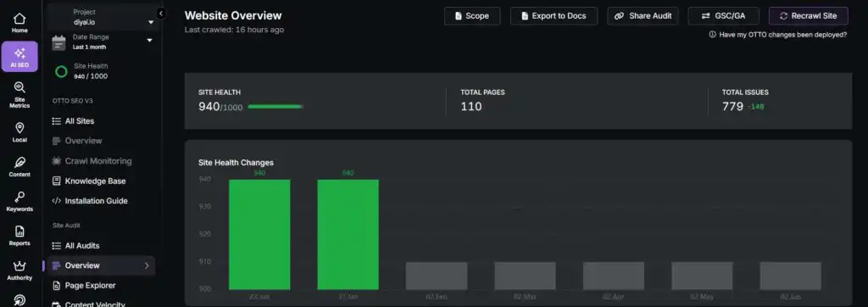868x307 pixels.
Task: Click the grey bar for 02 Feb
Action: pos(437,276)
